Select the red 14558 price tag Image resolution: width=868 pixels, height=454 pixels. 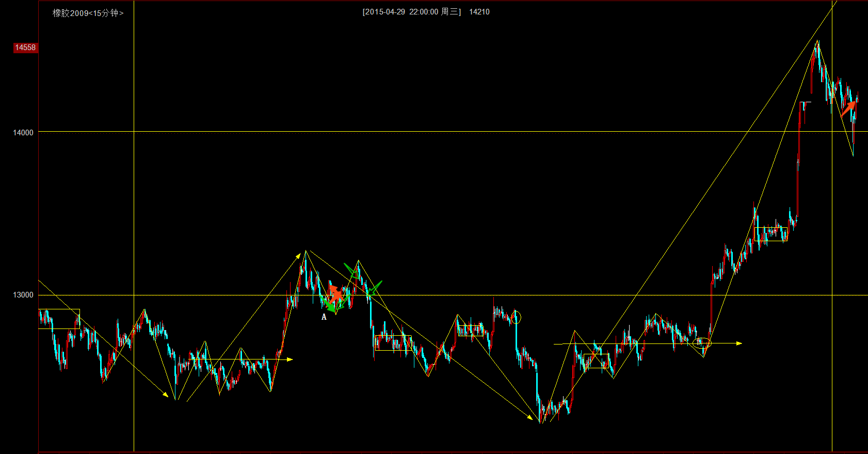pos(25,48)
